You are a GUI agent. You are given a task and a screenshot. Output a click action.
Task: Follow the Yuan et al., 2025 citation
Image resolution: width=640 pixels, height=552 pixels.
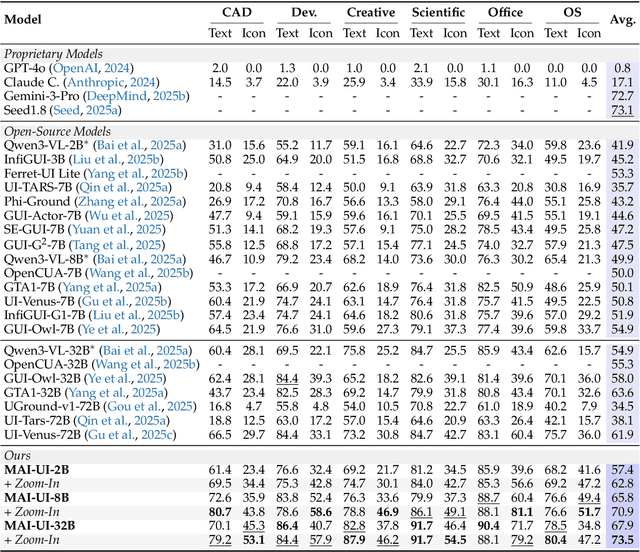pos(117,229)
